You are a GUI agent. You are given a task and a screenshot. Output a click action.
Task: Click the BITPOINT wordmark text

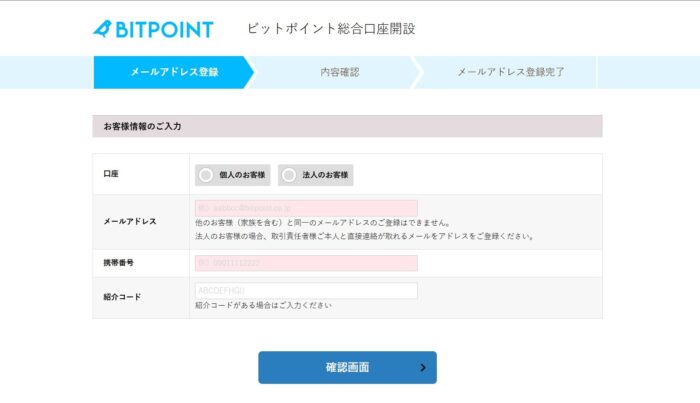pyautogui.click(x=164, y=30)
